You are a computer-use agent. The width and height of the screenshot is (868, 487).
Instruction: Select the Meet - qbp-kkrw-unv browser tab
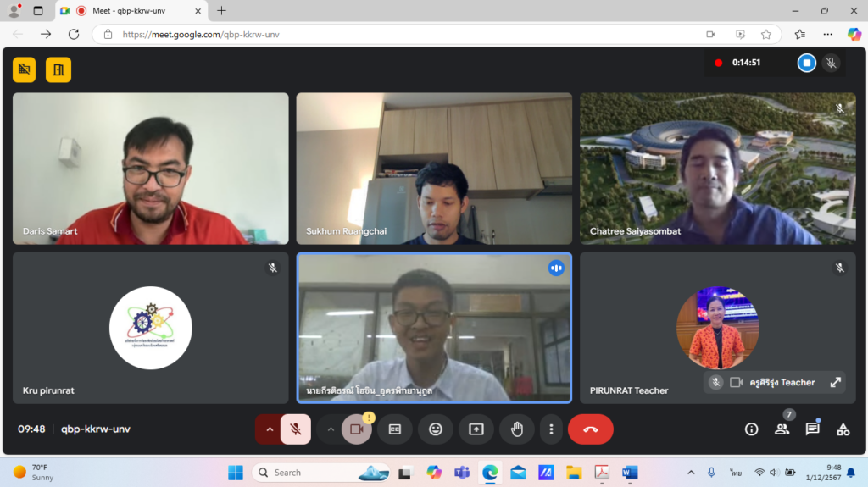pos(131,10)
